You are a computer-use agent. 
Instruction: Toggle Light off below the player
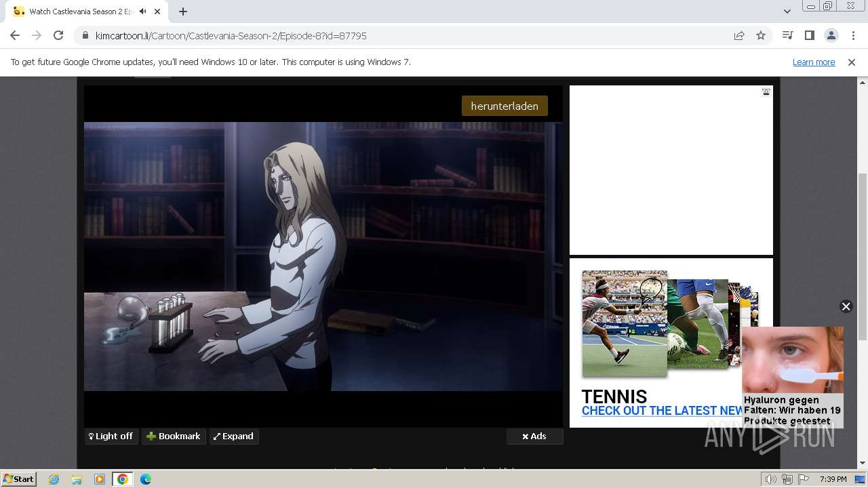(111, 436)
